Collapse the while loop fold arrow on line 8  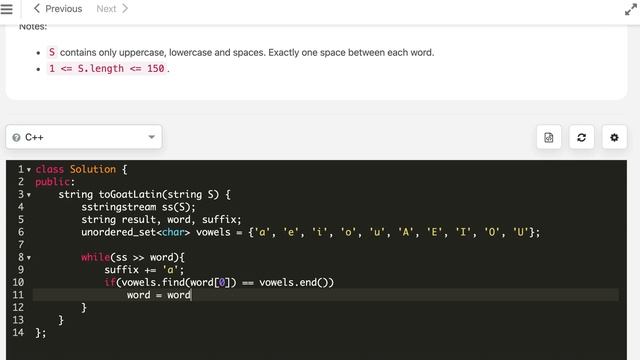pos(29,258)
